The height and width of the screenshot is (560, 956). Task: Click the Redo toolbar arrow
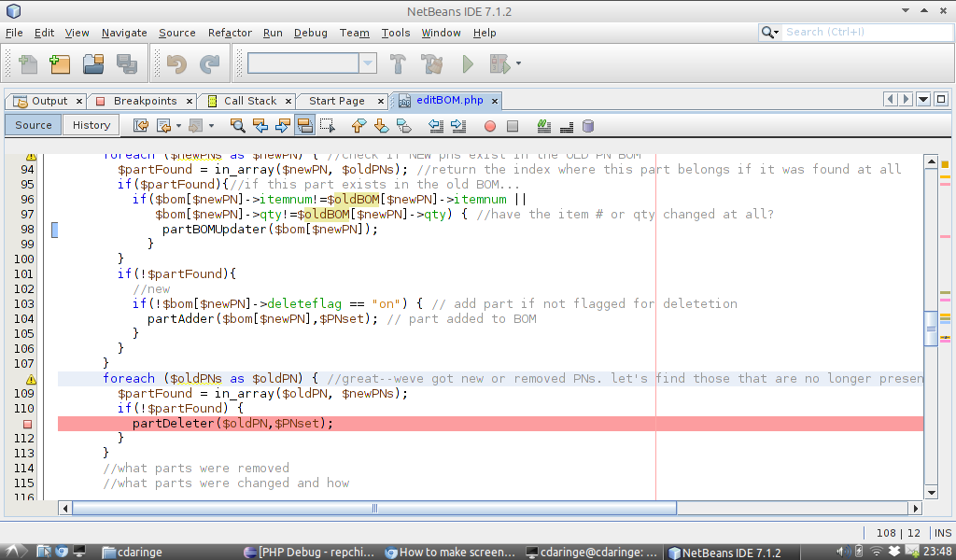[209, 63]
